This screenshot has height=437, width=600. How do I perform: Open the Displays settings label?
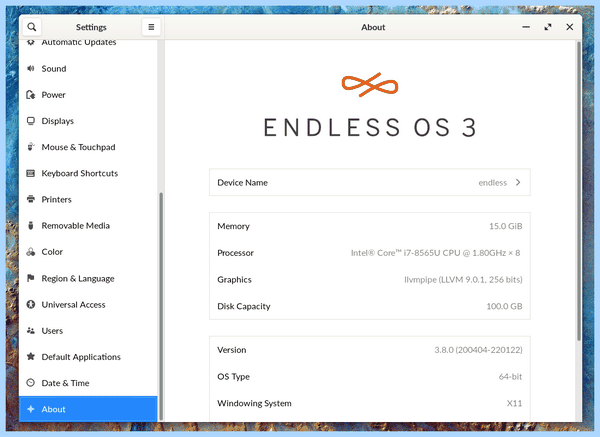(58, 121)
